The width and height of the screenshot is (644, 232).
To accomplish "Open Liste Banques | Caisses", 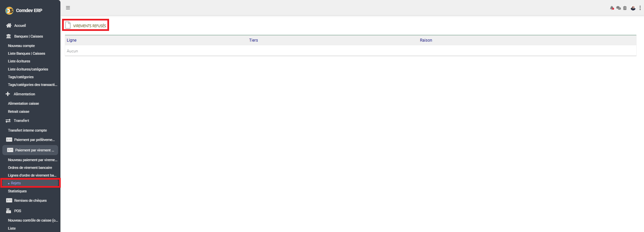I will 27,53.
